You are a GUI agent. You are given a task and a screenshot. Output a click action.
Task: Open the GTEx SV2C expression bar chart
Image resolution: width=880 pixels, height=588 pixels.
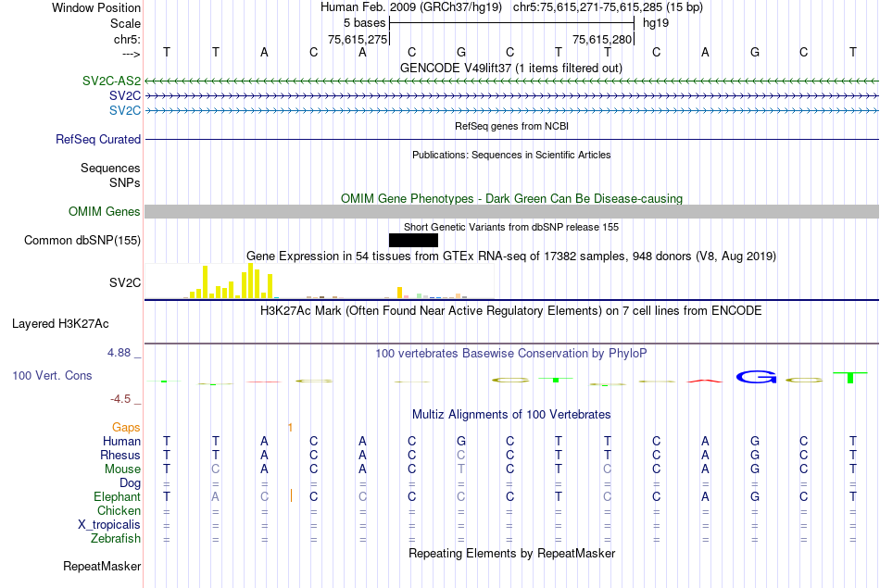320,281
